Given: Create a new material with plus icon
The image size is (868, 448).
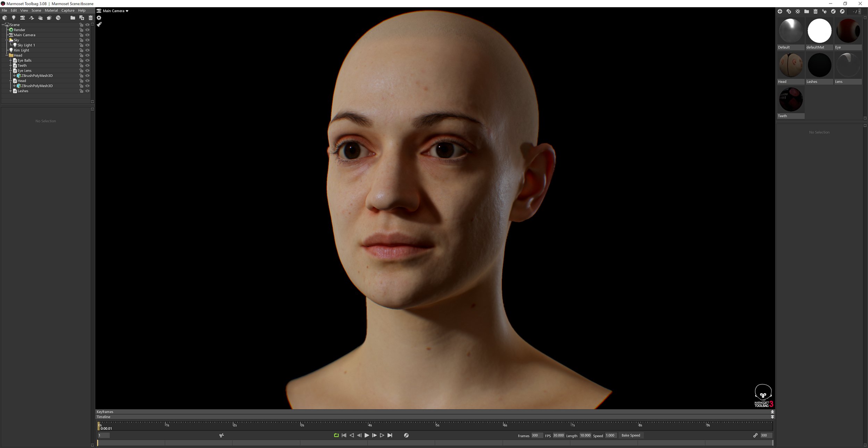Looking at the screenshot, I should coord(780,11).
